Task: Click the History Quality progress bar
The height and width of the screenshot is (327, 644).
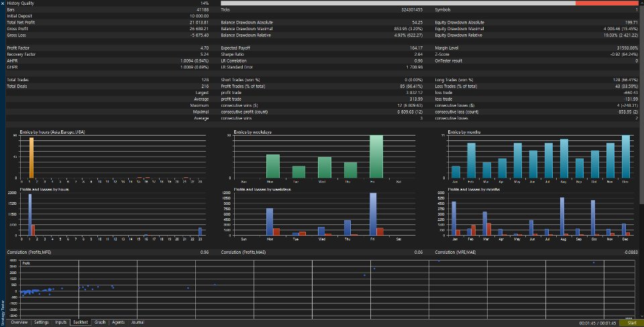Action: click(429, 3)
